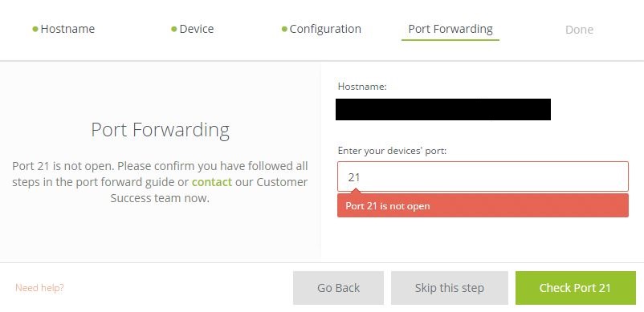
Task: Click the Hostname label above the black box
Action: (362, 87)
